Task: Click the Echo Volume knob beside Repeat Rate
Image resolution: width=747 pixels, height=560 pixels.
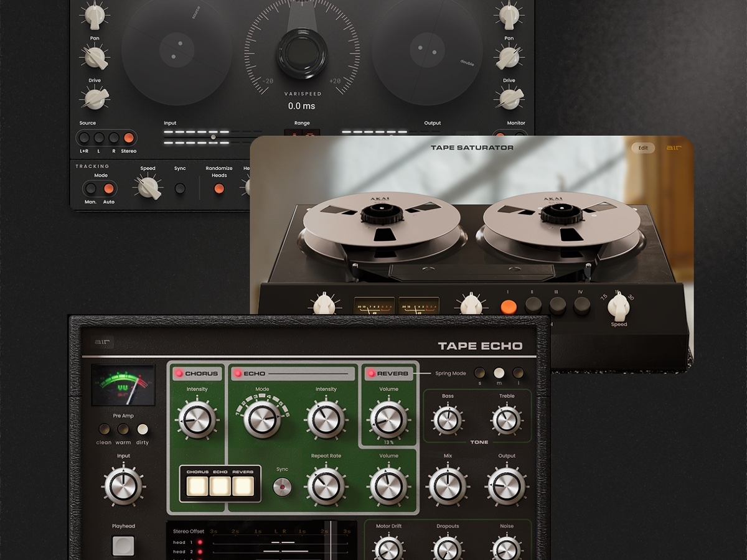Action: click(388, 486)
